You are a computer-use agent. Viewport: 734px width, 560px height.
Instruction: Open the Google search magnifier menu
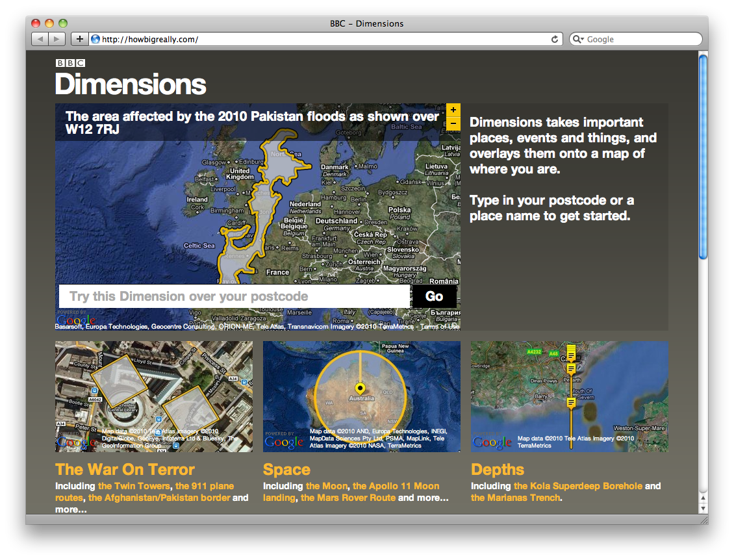(x=579, y=40)
